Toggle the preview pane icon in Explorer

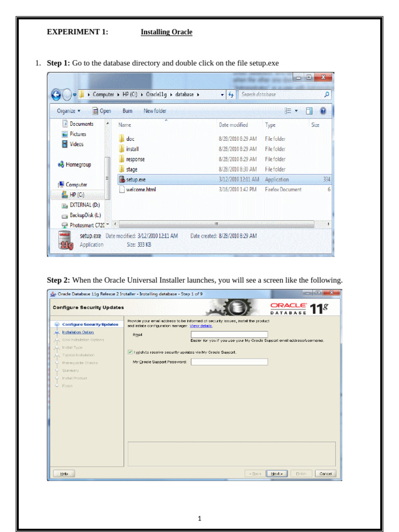(x=309, y=111)
